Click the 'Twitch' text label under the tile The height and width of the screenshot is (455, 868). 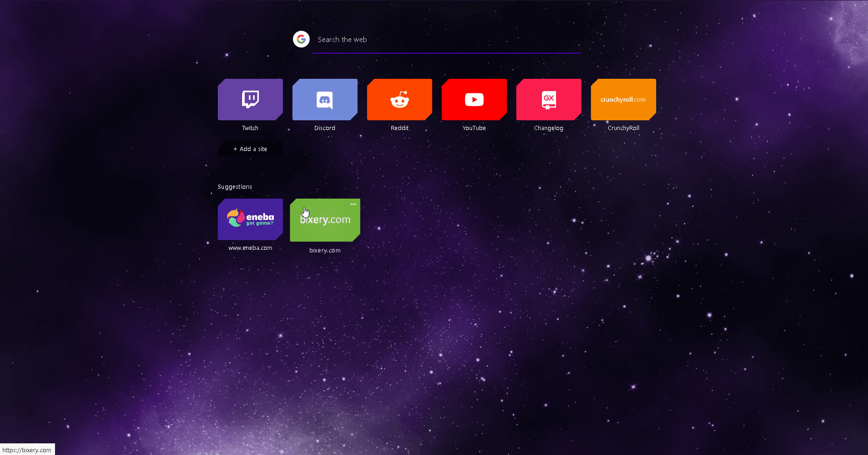coord(250,128)
